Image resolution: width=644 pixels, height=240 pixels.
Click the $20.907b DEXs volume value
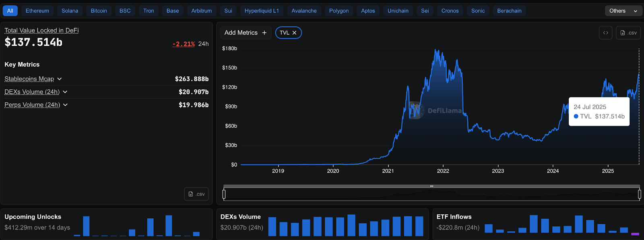[x=194, y=92]
